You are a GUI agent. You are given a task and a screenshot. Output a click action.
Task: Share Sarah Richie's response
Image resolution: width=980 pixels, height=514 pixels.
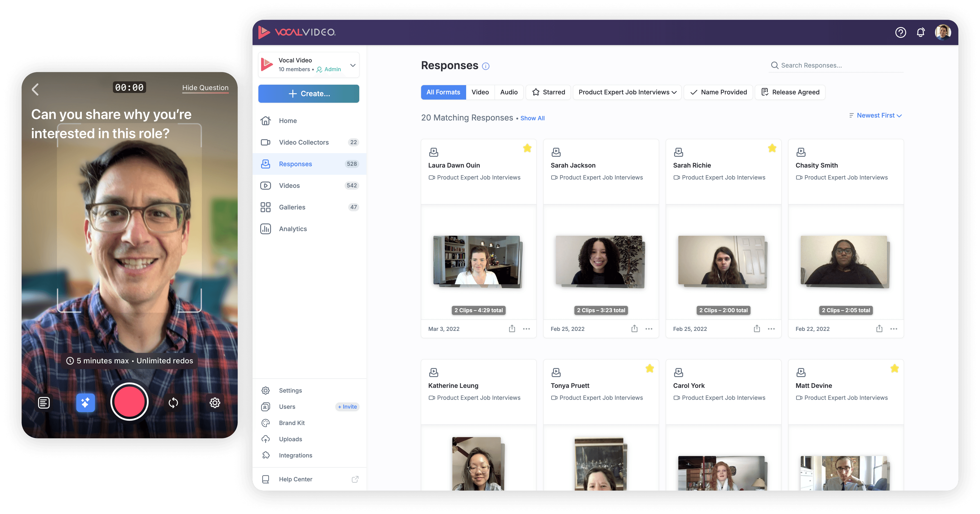click(757, 329)
